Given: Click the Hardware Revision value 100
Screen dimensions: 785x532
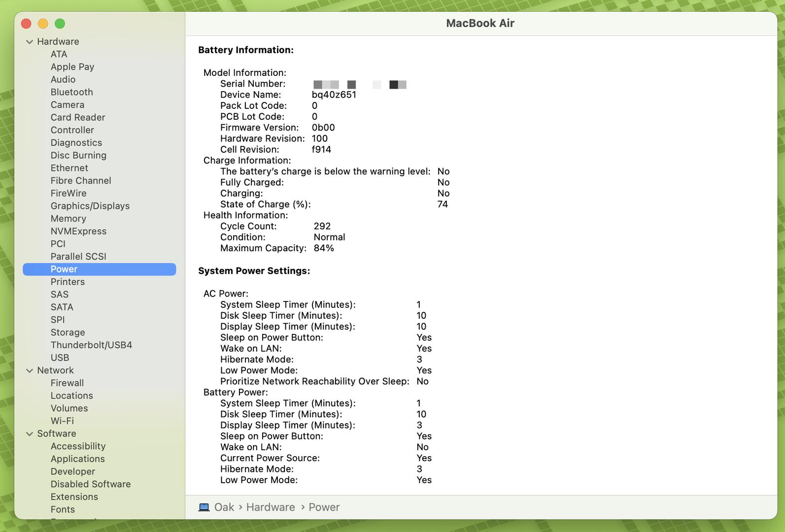Looking at the screenshot, I should click(x=320, y=138).
